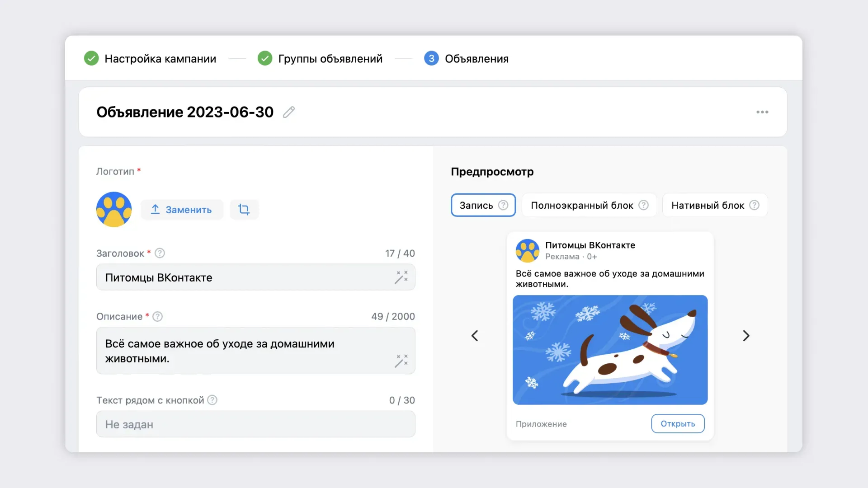Click help icon in Полноэкранный блок tab
Image resolution: width=868 pixels, height=488 pixels.
pyautogui.click(x=643, y=205)
